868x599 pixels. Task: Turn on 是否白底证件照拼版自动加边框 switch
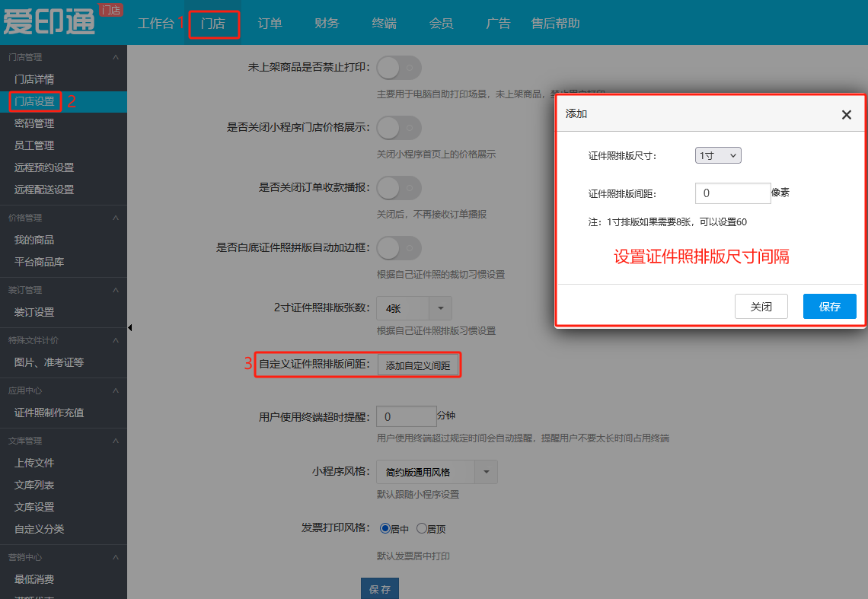[x=398, y=247]
